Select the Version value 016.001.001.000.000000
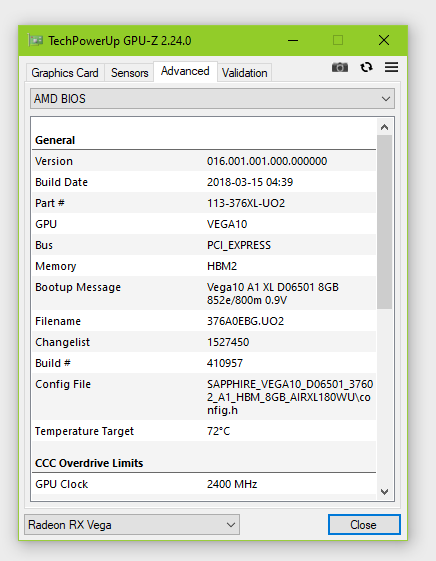The image size is (436, 561). tap(267, 161)
